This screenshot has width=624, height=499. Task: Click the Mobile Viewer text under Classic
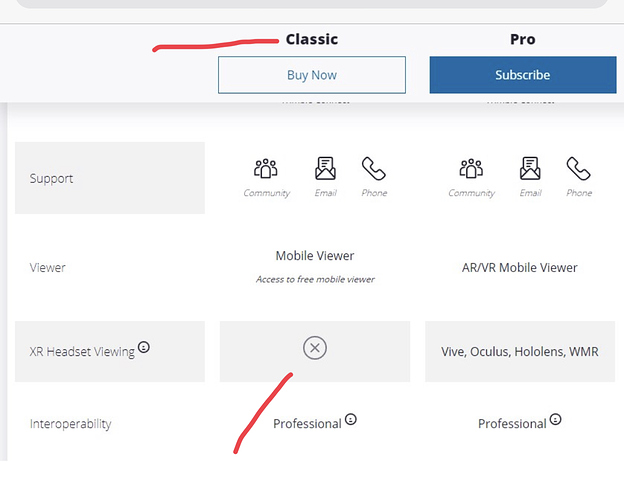coord(314,256)
